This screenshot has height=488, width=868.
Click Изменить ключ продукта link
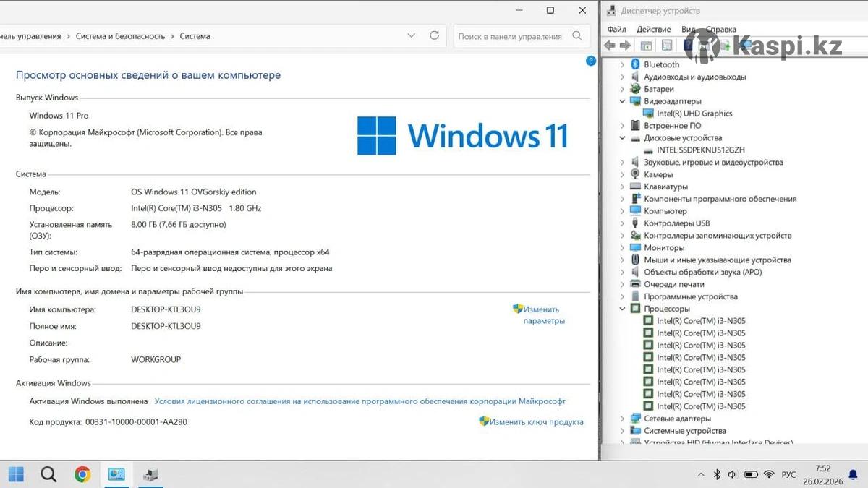pyautogui.click(x=536, y=422)
